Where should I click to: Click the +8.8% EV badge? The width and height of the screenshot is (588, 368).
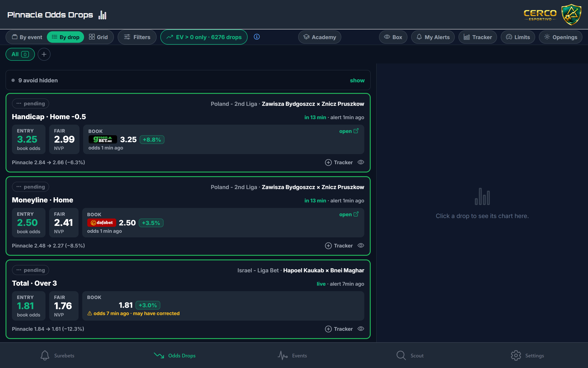click(x=152, y=139)
